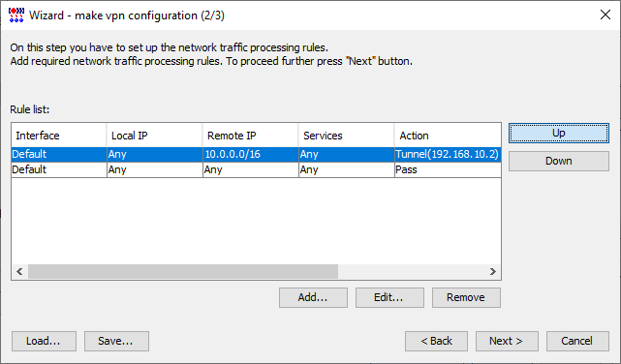Move selected rule Up
This screenshot has width=621, height=364.
click(x=559, y=133)
